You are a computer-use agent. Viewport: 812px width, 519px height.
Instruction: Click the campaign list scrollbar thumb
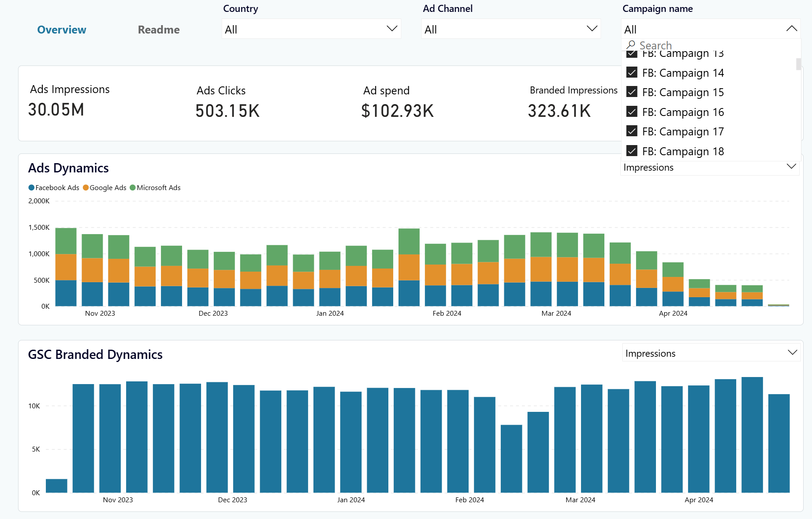coord(798,64)
